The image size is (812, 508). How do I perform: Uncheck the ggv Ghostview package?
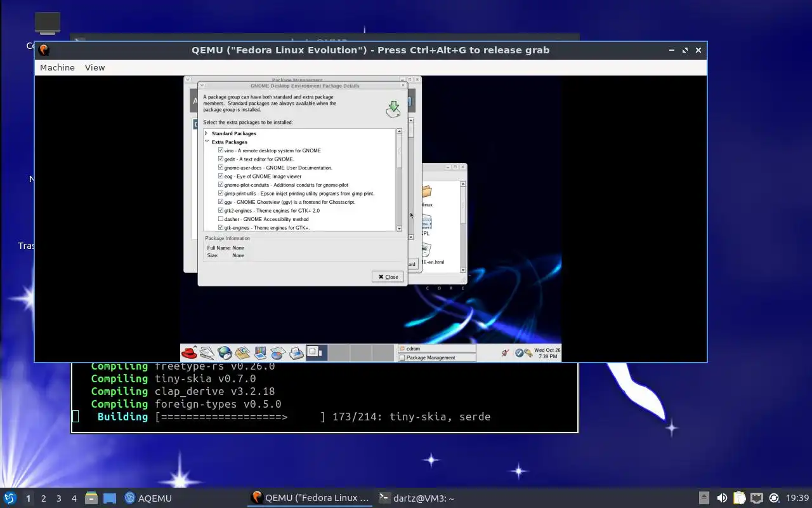click(x=221, y=202)
